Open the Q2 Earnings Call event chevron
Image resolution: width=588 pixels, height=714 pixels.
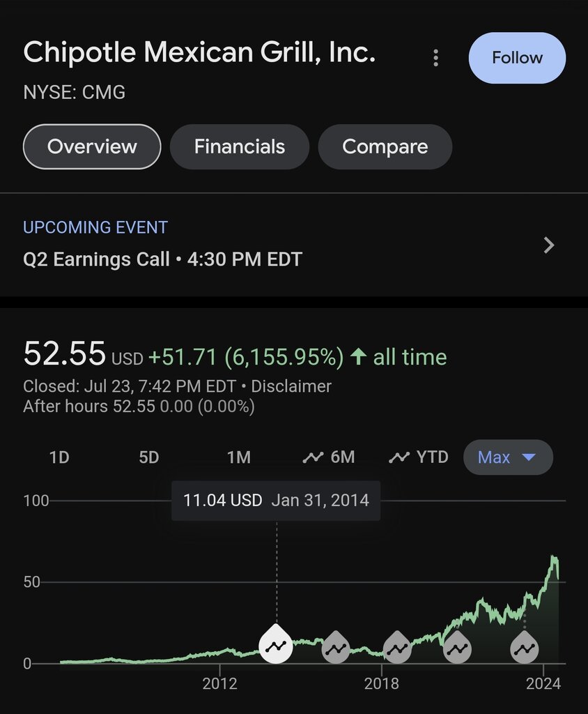pyautogui.click(x=549, y=245)
